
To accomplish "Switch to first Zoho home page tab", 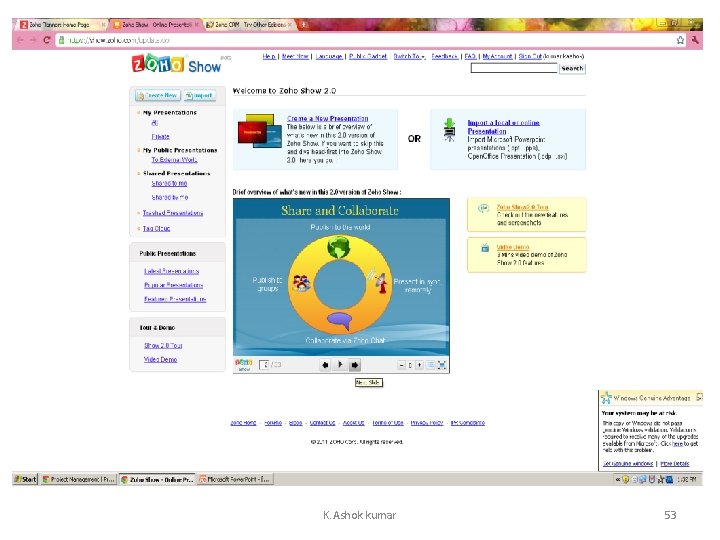I will pos(60,25).
